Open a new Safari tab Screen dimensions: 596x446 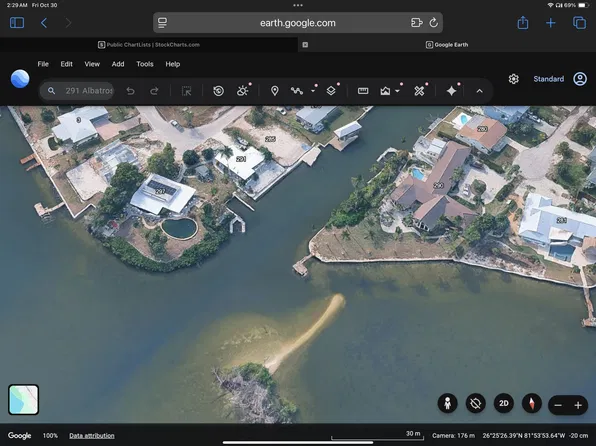pyautogui.click(x=550, y=23)
